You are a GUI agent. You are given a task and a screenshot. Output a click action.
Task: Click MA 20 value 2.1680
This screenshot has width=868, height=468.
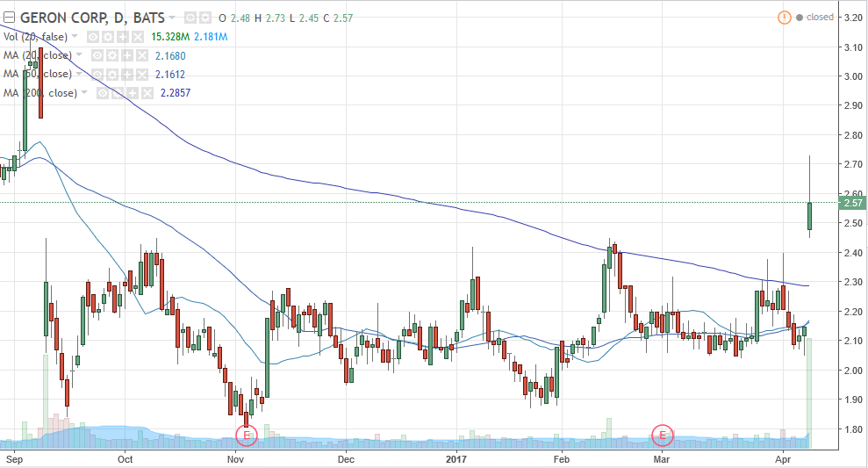tap(170, 56)
